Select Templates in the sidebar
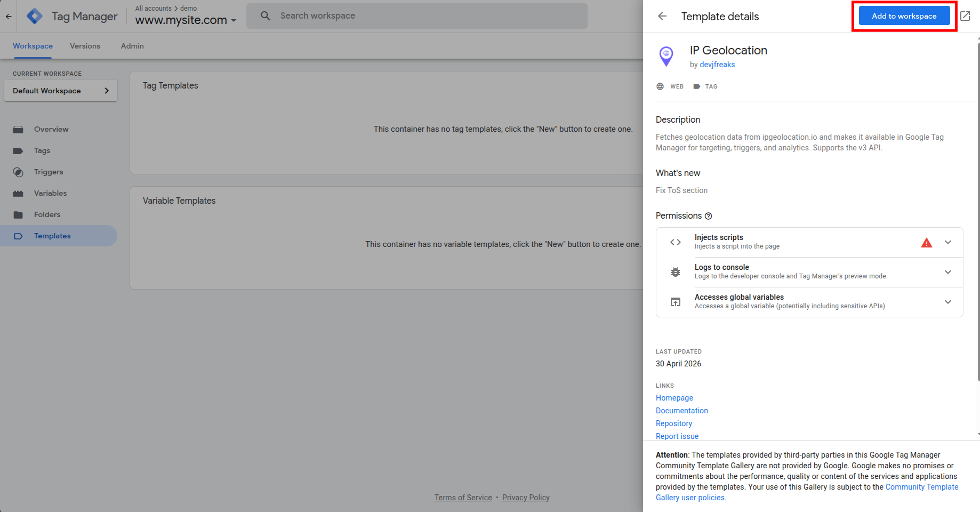This screenshot has width=980, height=512. (59, 236)
